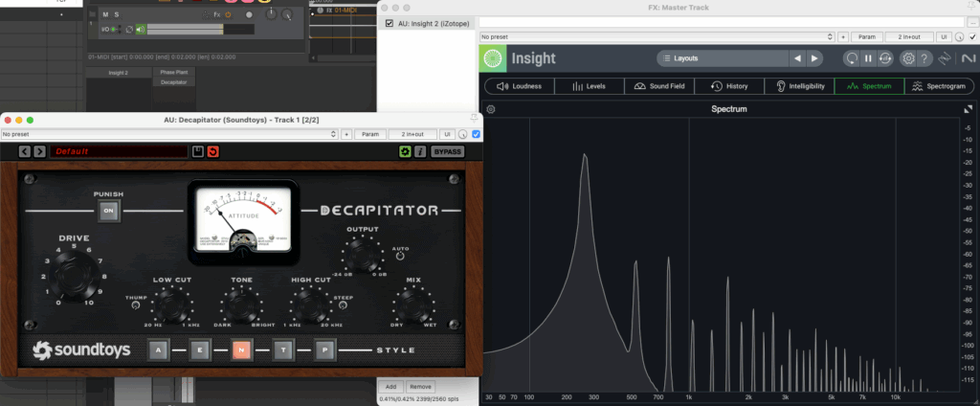980x406 pixels.
Task: Open Decapitator info icon
Action: click(419, 151)
